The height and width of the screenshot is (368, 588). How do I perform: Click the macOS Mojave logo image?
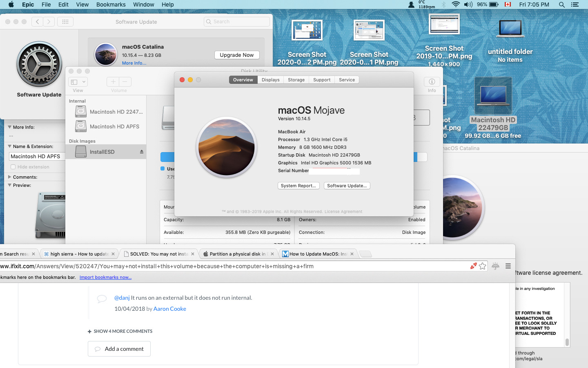[x=227, y=147]
